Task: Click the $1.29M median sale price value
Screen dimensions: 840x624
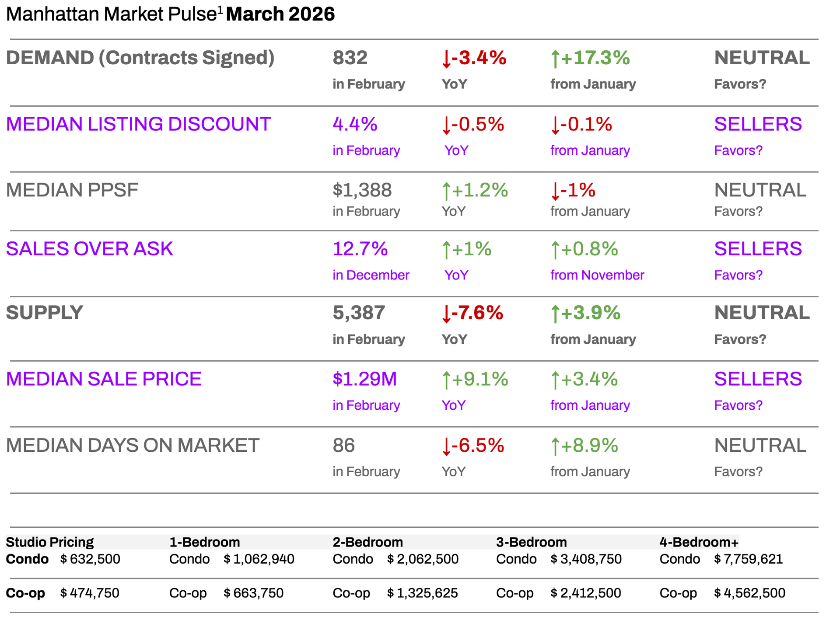Action: [x=364, y=379]
